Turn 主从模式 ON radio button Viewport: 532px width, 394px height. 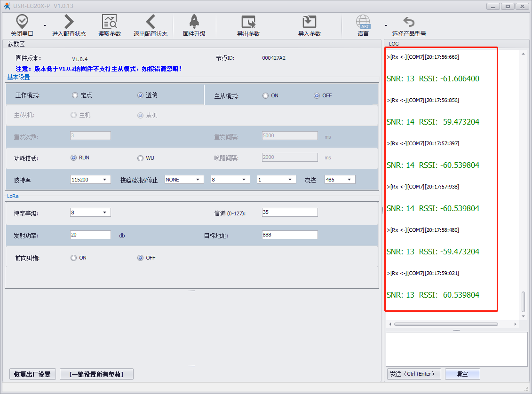pyautogui.click(x=266, y=96)
